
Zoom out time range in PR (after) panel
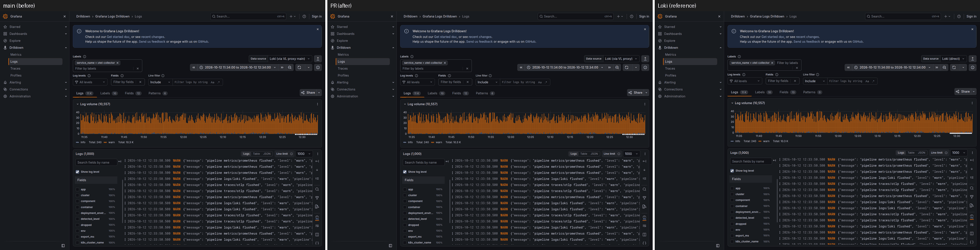[617, 67]
